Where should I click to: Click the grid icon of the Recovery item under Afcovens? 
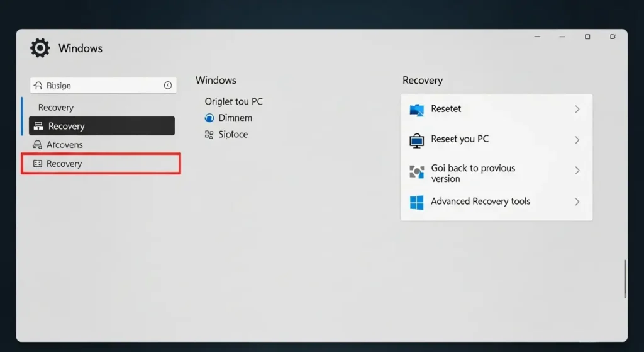point(37,164)
